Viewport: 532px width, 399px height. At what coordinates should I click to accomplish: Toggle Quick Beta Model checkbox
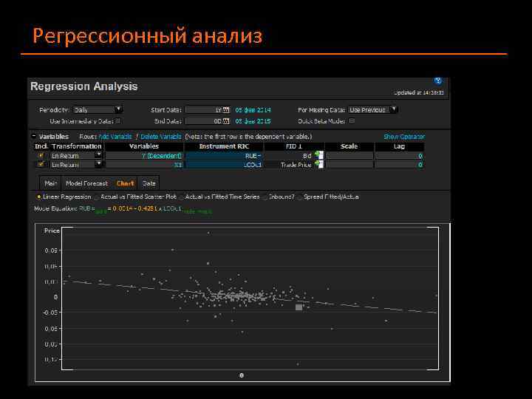352,120
